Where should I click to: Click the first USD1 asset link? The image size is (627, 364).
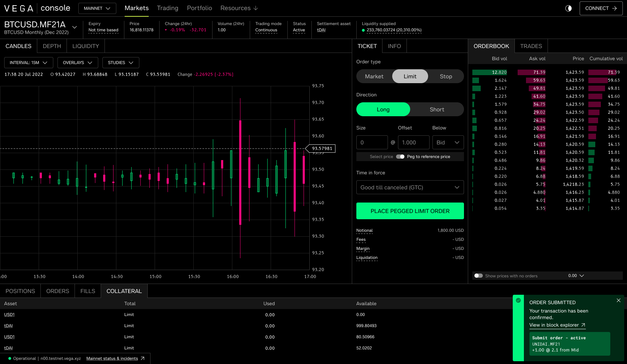coord(9,315)
